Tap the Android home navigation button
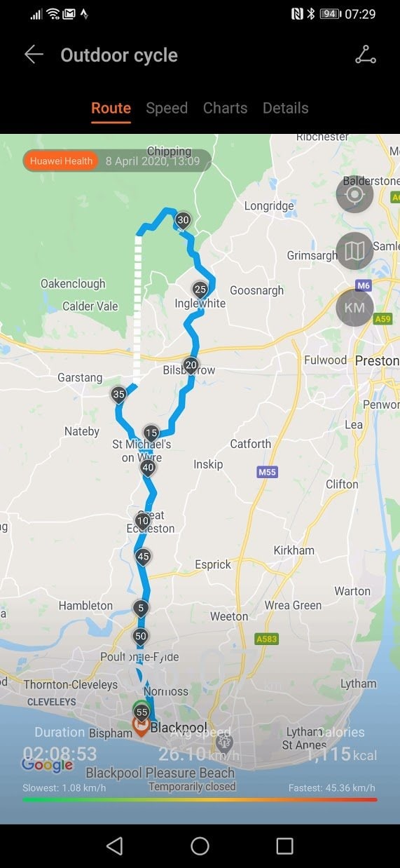The width and height of the screenshot is (400, 868). tap(200, 846)
